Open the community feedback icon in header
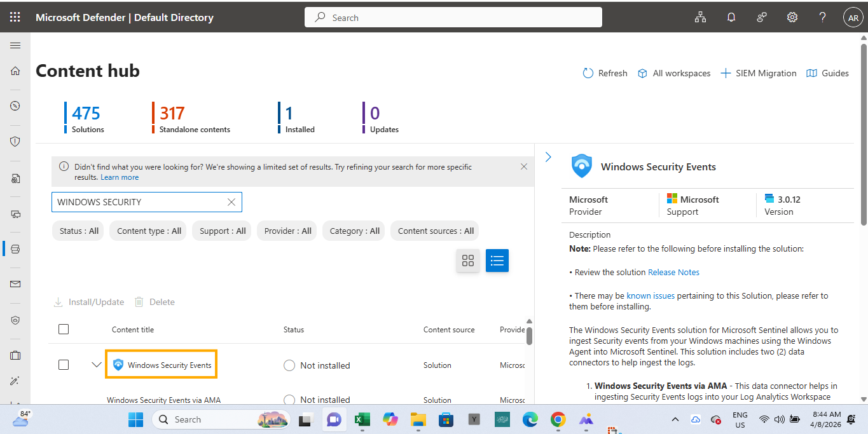The image size is (868, 434). click(762, 18)
